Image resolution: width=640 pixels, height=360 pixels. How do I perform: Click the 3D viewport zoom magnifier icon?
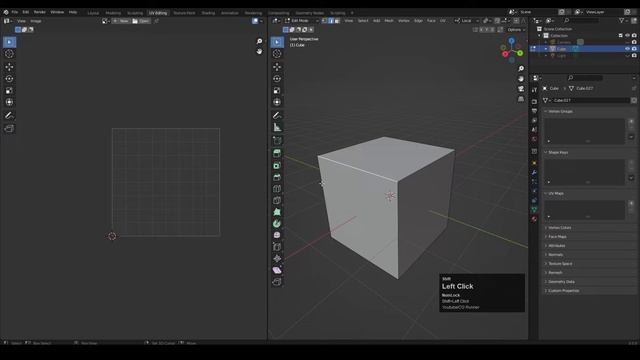pos(521,69)
